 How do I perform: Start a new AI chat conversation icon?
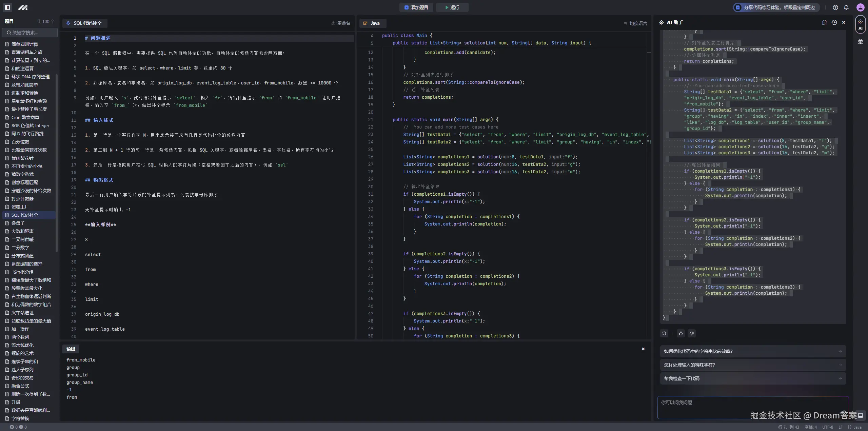pos(824,22)
